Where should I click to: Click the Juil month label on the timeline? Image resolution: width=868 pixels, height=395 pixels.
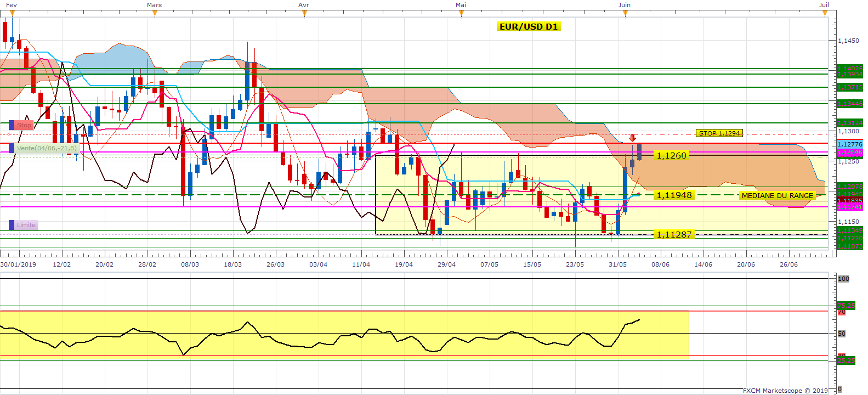click(x=824, y=5)
